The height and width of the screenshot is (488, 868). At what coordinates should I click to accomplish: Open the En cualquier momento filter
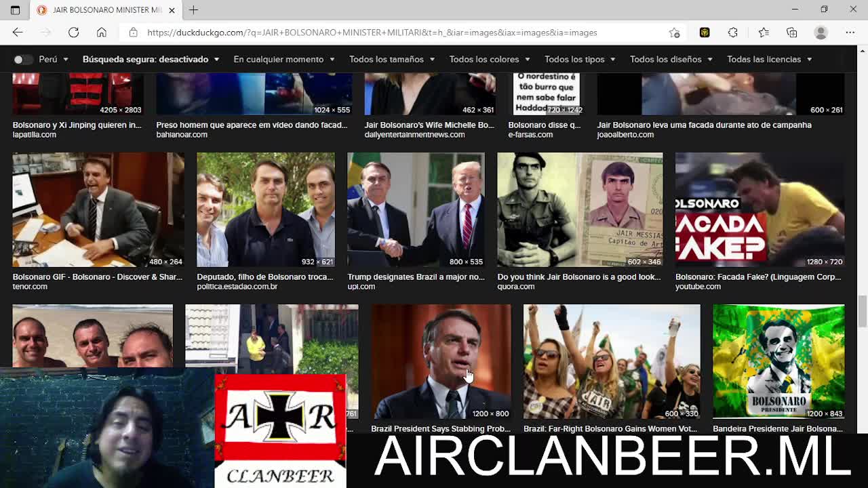click(284, 60)
